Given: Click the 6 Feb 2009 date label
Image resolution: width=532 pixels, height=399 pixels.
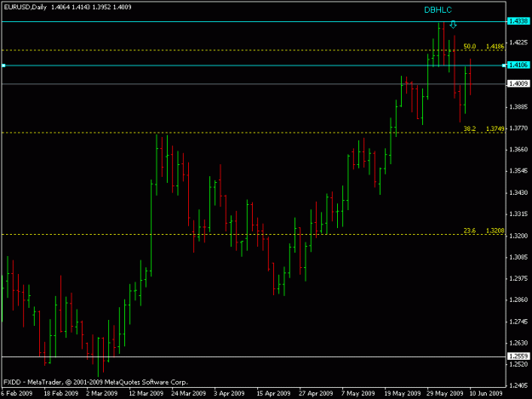Looking at the screenshot, I should tap(17, 393).
